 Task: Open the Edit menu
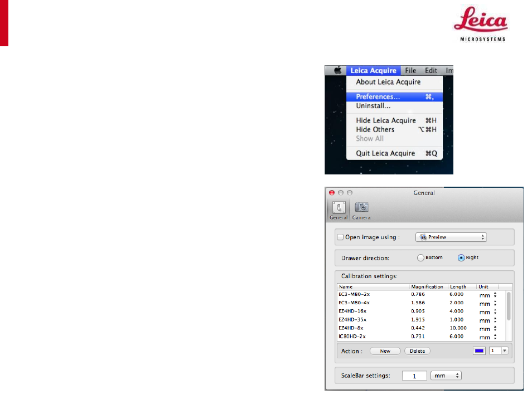[x=431, y=70]
